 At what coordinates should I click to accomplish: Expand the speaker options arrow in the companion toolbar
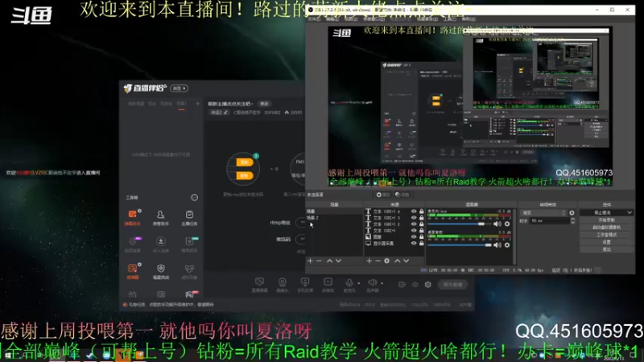point(382,283)
